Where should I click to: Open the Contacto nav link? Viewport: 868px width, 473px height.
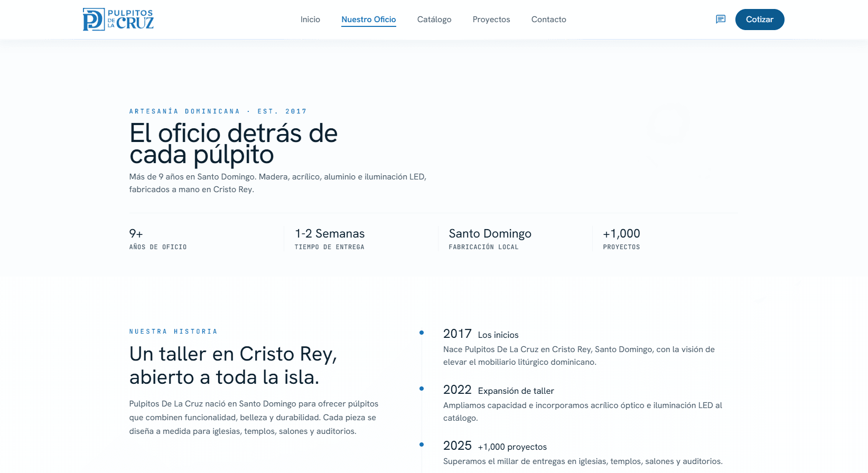(549, 20)
